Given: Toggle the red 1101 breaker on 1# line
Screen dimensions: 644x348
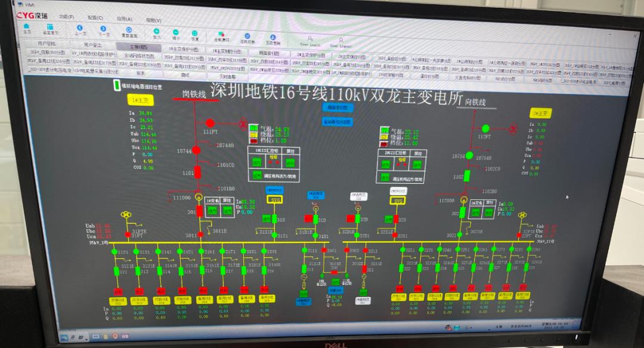Looking at the screenshot, I should [x=200, y=173].
